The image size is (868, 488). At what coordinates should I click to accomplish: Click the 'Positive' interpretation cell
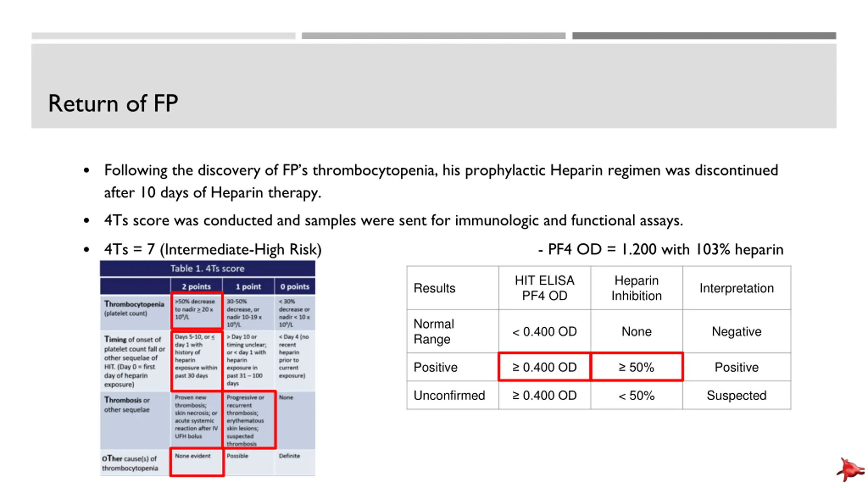point(737,367)
